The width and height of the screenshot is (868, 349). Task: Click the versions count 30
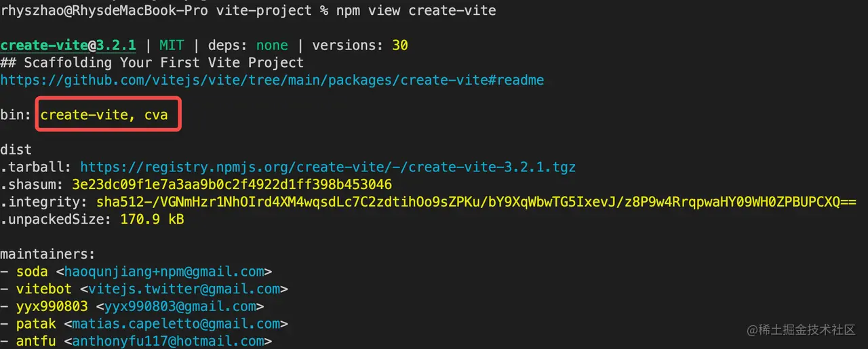coord(400,45)
